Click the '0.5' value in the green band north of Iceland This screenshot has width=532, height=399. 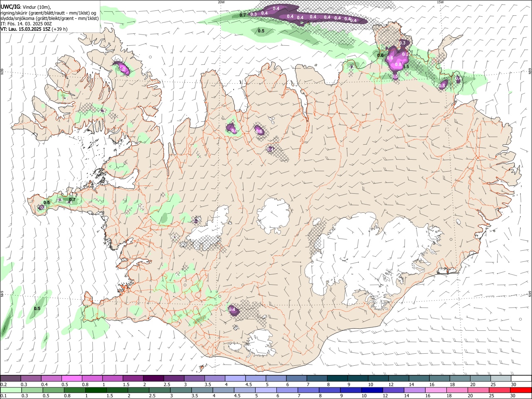coord(261,31)
